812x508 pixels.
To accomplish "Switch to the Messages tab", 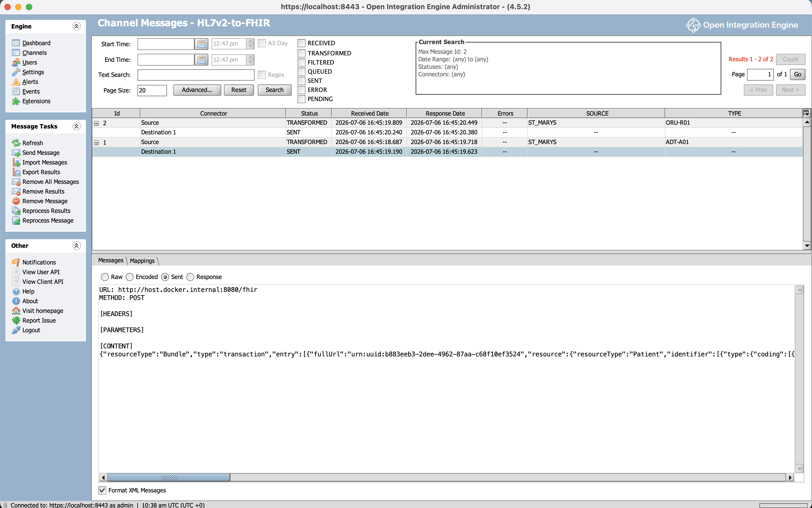I will coord(111,260).
